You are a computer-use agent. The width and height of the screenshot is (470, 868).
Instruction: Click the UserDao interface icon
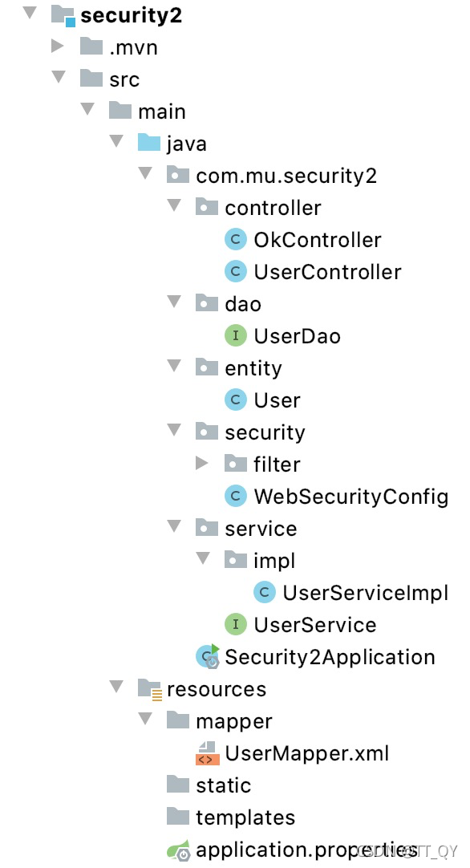[235, 335]
